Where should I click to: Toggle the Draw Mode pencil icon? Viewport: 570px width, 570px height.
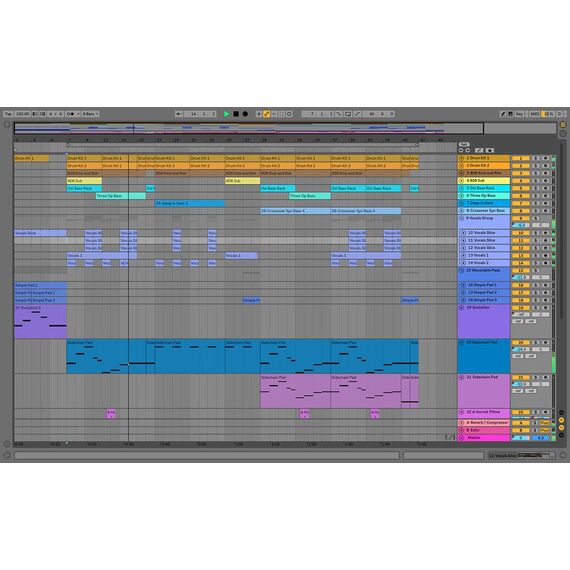click(x=503, y=114)
